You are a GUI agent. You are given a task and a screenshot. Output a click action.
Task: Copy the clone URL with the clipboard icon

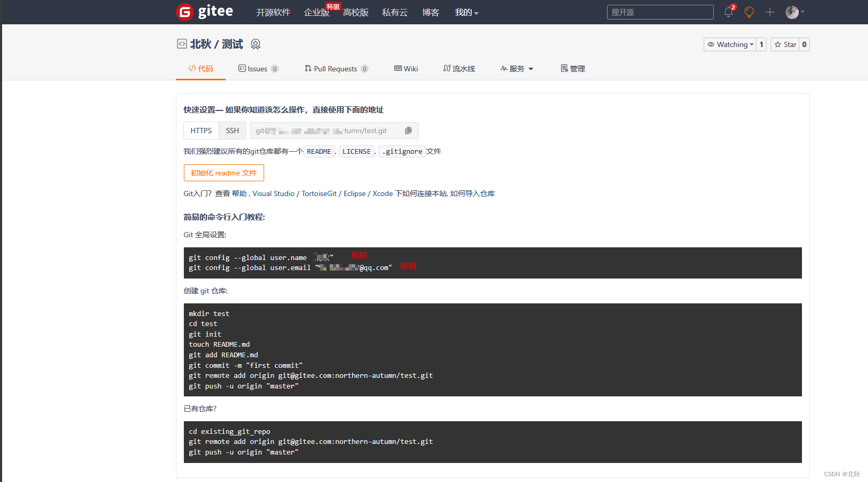(408, 131)
